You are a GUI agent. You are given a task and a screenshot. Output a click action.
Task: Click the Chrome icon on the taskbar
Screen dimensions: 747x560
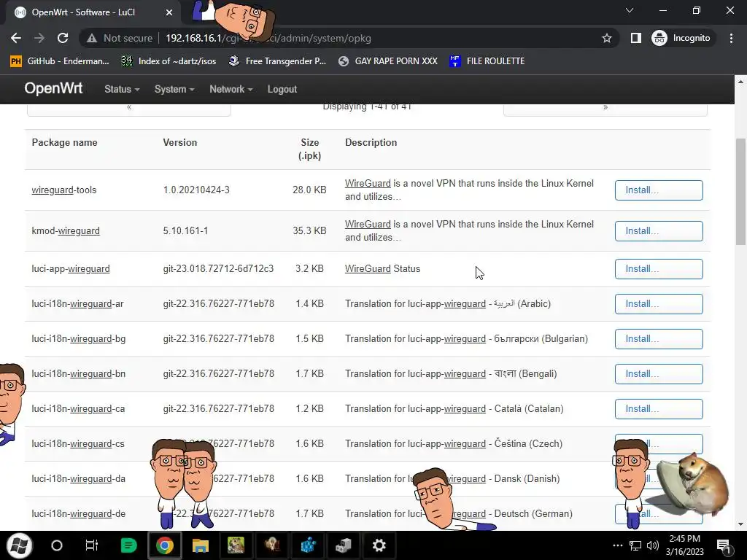click(164, 545)
